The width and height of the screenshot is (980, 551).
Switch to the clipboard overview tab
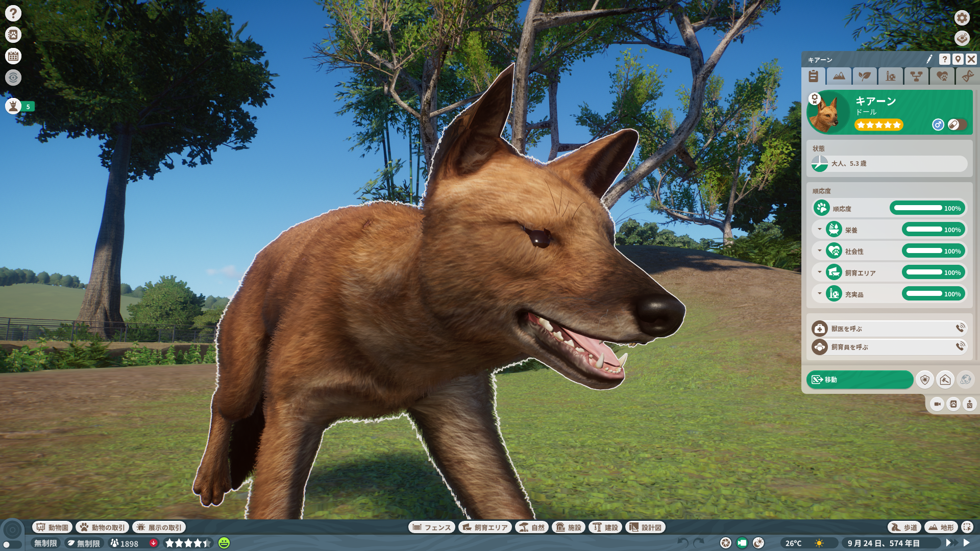(814, 77)
